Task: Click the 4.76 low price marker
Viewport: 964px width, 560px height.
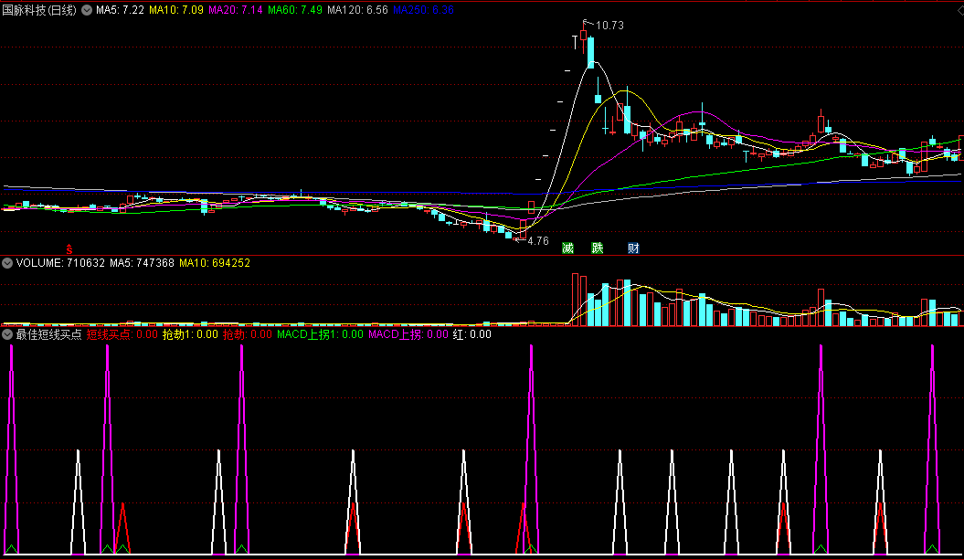Action: 538,241
